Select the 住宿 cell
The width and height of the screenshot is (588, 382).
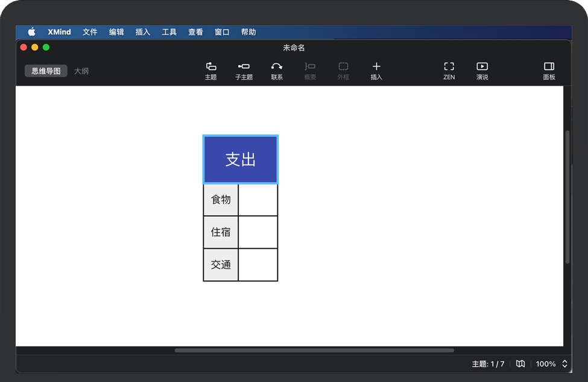pos(221,232)
